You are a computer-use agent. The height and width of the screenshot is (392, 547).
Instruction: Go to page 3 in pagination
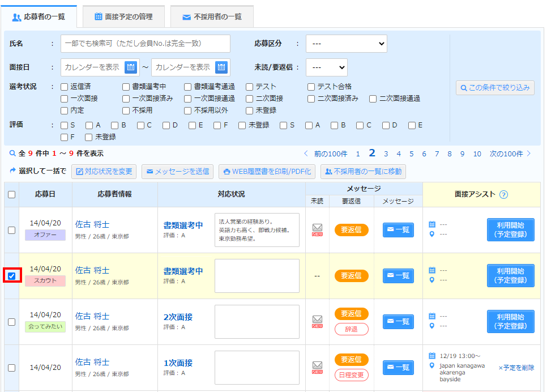click(386, 154)
